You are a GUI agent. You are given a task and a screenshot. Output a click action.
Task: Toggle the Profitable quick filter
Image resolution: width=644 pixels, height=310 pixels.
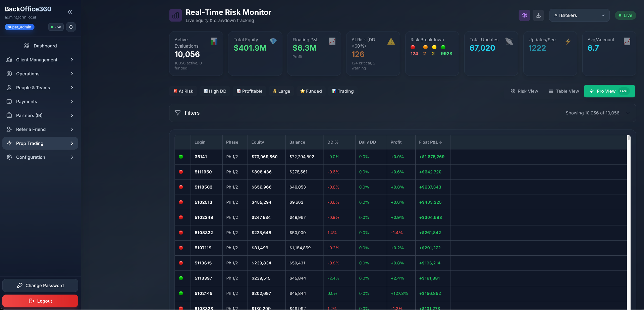point(249,91)
